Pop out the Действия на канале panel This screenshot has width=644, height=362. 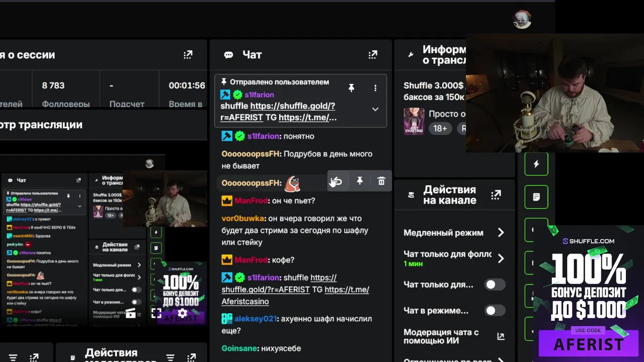496,195
